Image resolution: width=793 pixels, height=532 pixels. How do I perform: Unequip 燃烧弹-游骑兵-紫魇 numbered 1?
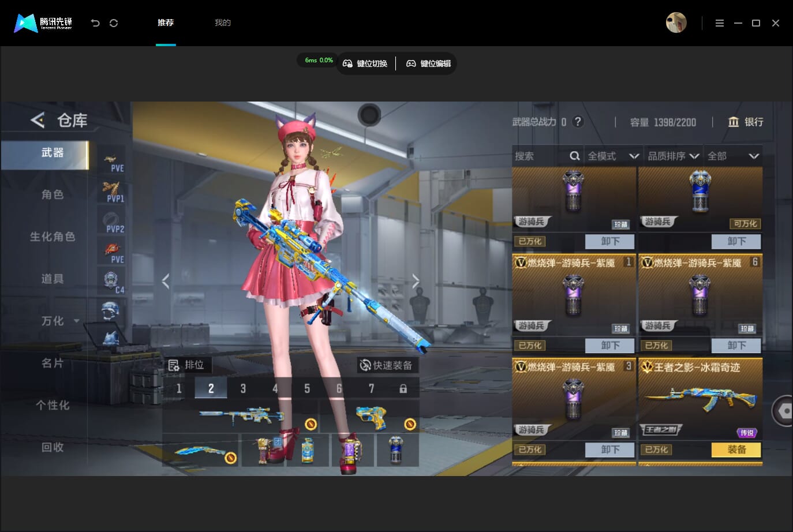[610, 345]
